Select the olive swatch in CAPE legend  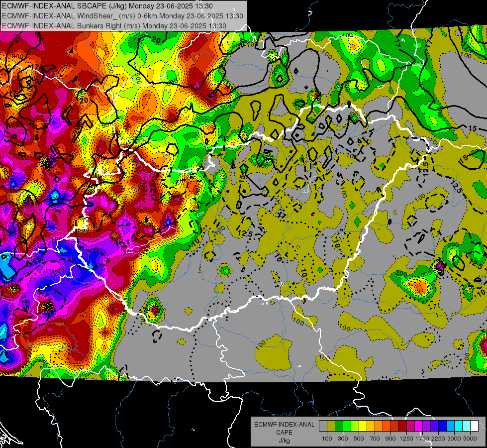point(331,426)
